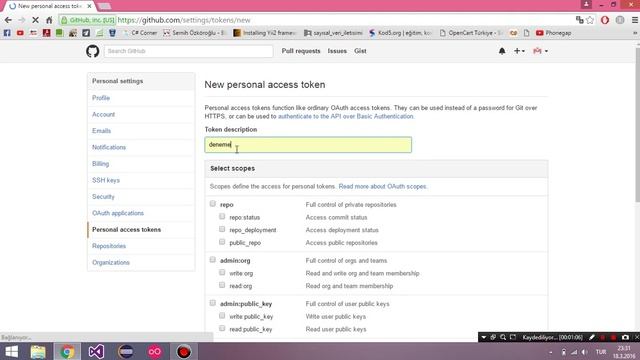Click the Token description input field
Screen dimensions: 640x360
(308, 145)
